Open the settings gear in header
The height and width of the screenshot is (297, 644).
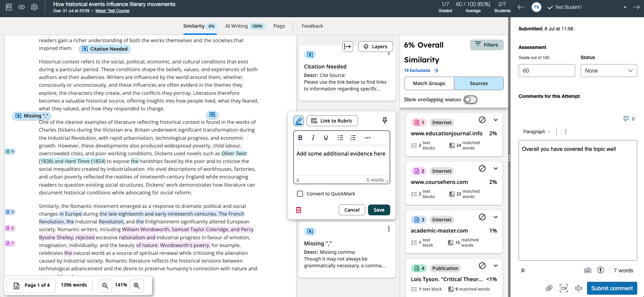(34, 7)
